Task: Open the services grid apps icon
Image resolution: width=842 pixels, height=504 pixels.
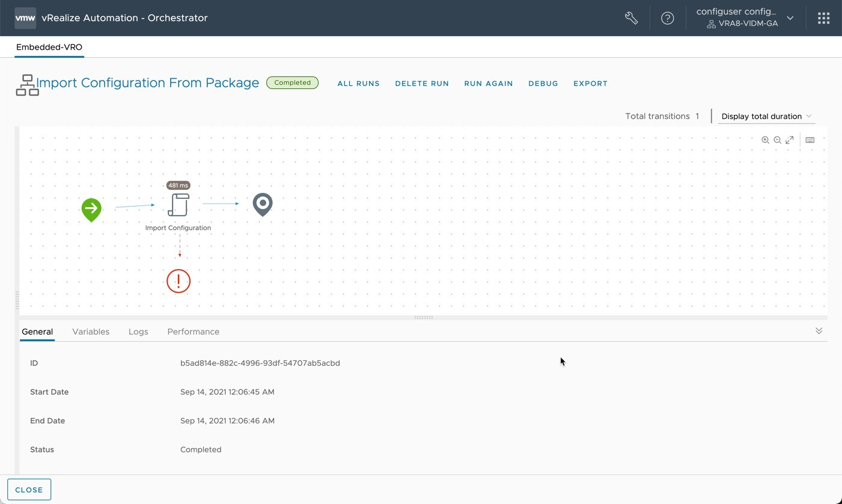Action: click(824, 18)
